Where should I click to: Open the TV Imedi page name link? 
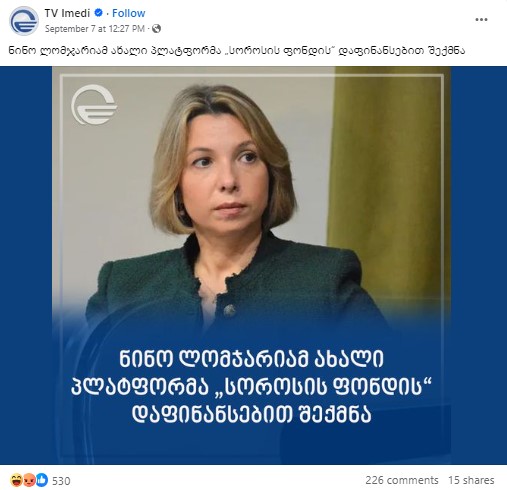tap(67, 13)
